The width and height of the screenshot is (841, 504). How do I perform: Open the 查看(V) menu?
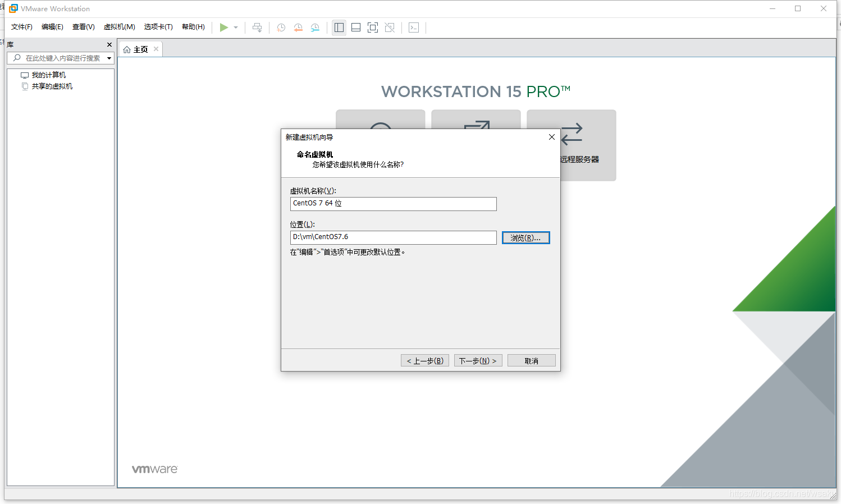84,27
